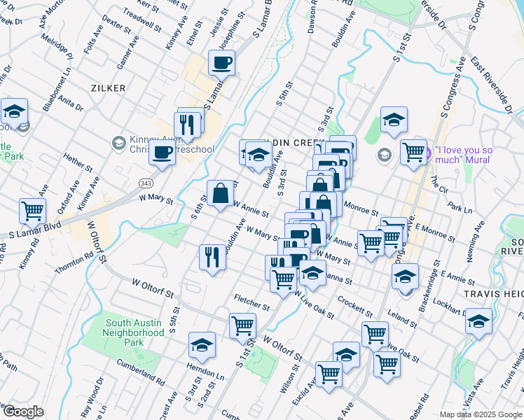
Task: Click the graduation cap marker near Brackenridge St
Action: pyautogui.click(x=405, y=277)
